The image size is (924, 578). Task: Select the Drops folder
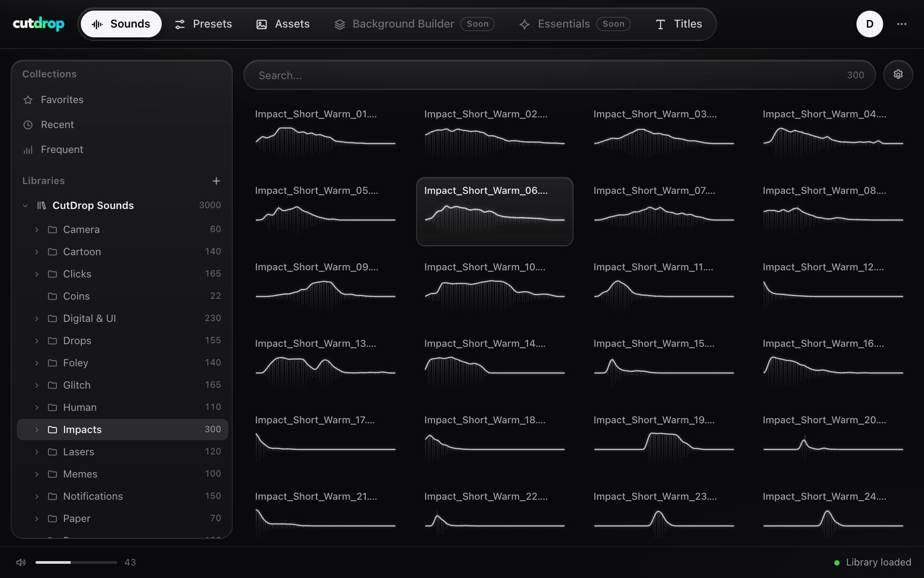point(122,341)
